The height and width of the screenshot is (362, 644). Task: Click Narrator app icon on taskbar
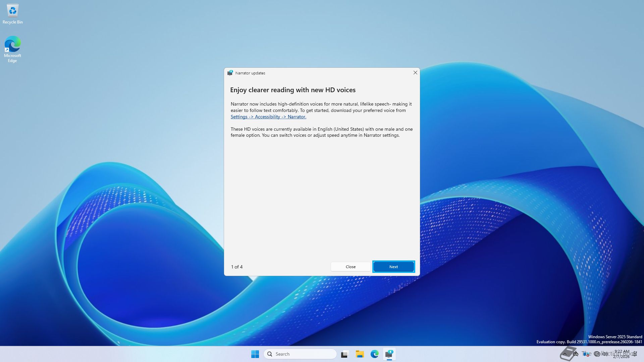[389, 354]
